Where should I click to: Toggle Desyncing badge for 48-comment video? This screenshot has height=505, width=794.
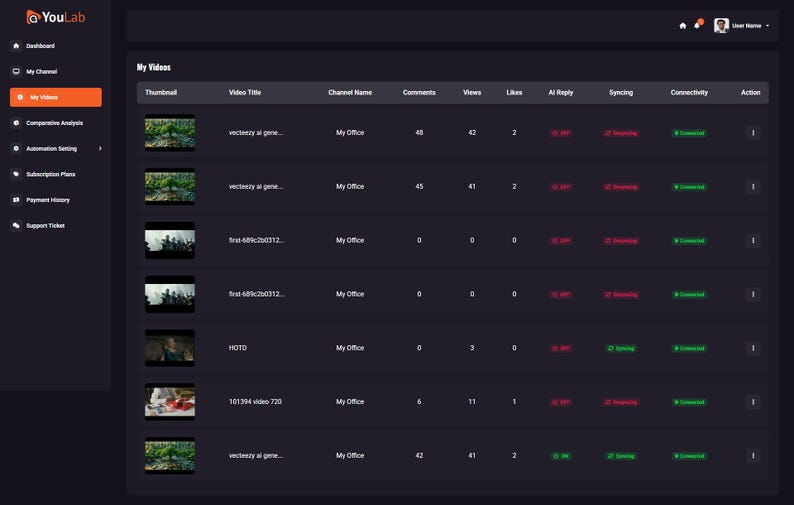coord(621,133)
